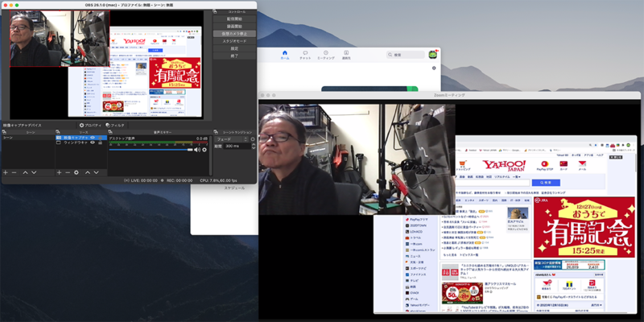Screen dimensions: 644x322
Task: Switch to チャット tab in Zoom
Action: click(305, 55)
